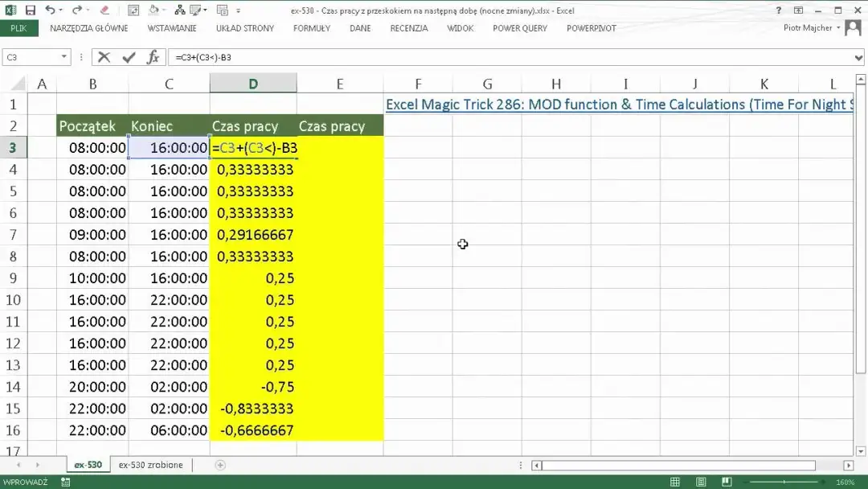Add a new sheet with plus icon
868x489 pixels.
click(x=220, y=465)
